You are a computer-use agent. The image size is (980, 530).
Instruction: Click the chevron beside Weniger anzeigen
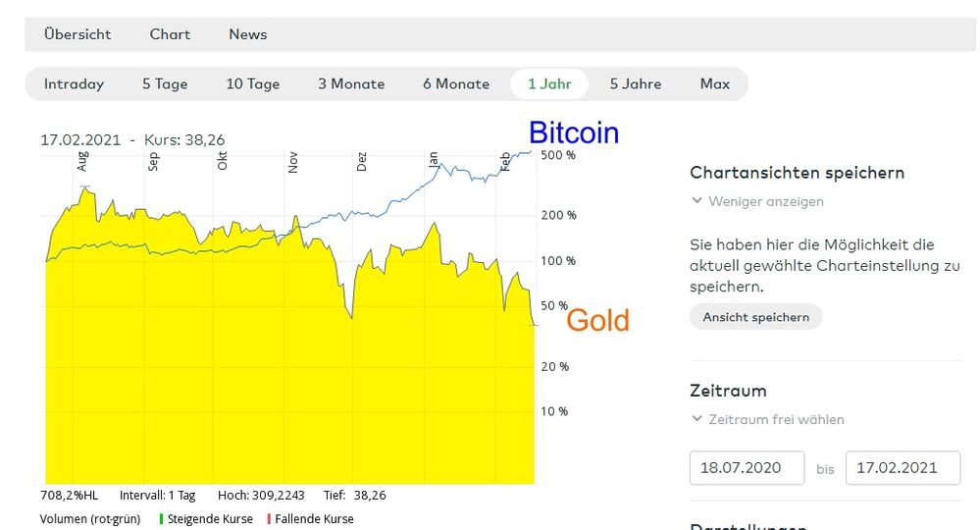(x=696, y=201)
